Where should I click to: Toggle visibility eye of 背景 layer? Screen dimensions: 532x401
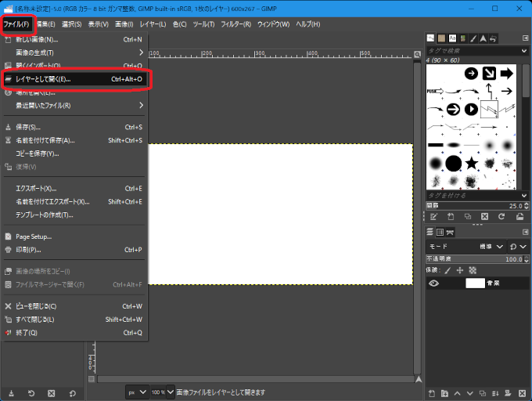point(433,284)
